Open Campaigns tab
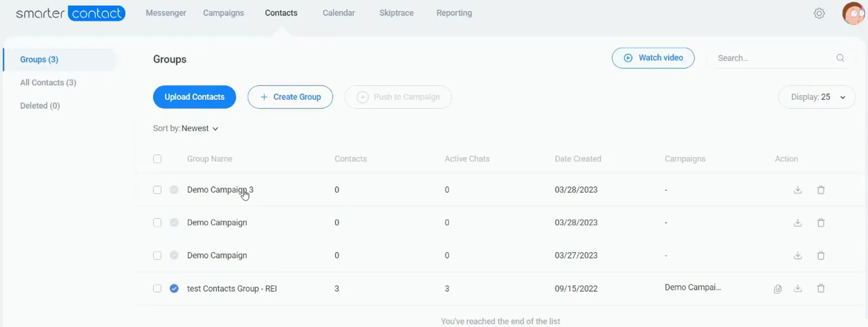 tap(223, 13)
